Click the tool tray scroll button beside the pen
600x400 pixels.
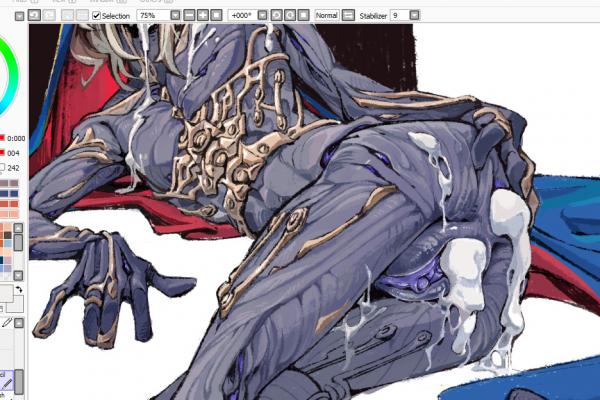tap(19, 323)
